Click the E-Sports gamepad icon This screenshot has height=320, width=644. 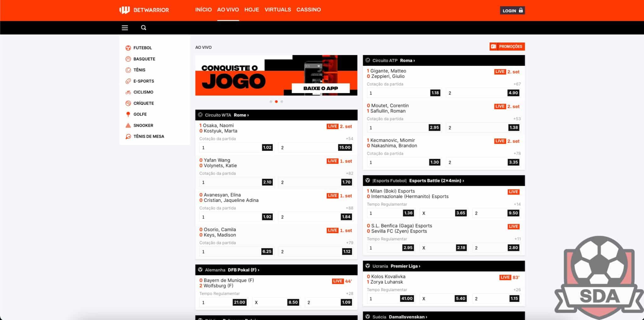click(x=128, y=81)
